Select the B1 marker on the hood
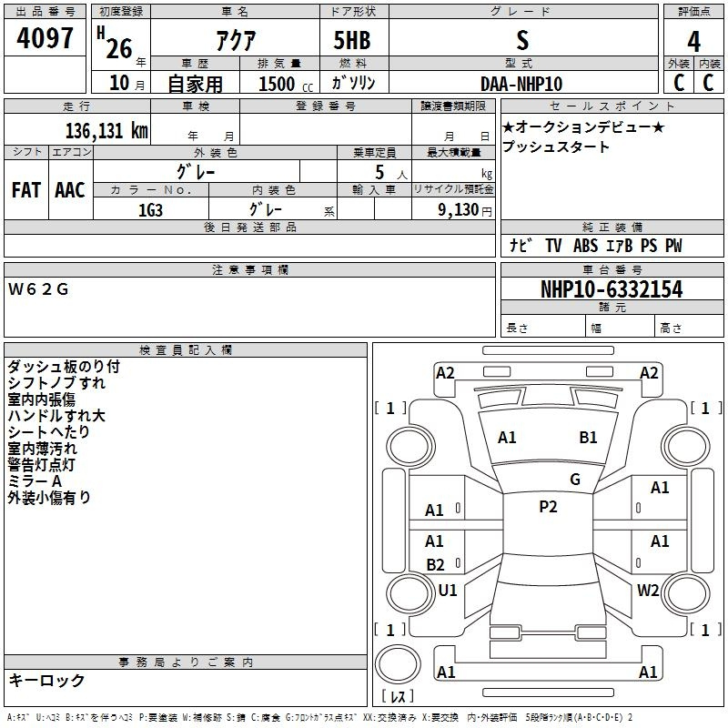Screen dimensions: 728x728 click(588, 438)
